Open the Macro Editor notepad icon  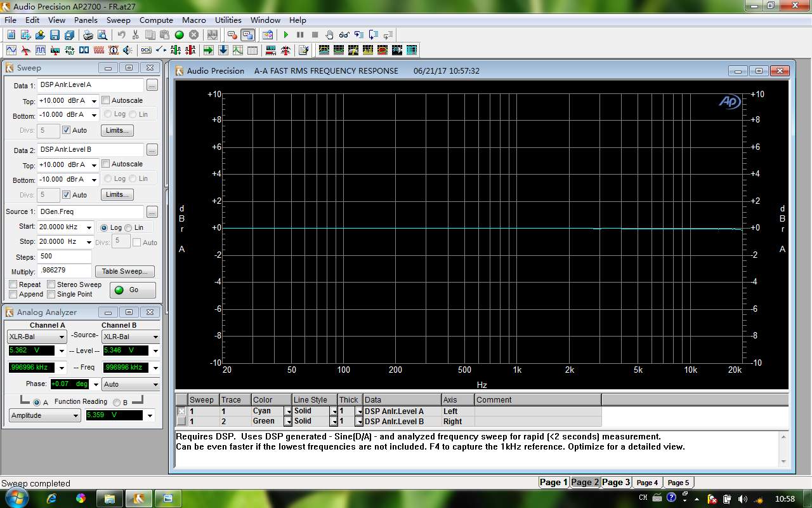coord(303,50)
